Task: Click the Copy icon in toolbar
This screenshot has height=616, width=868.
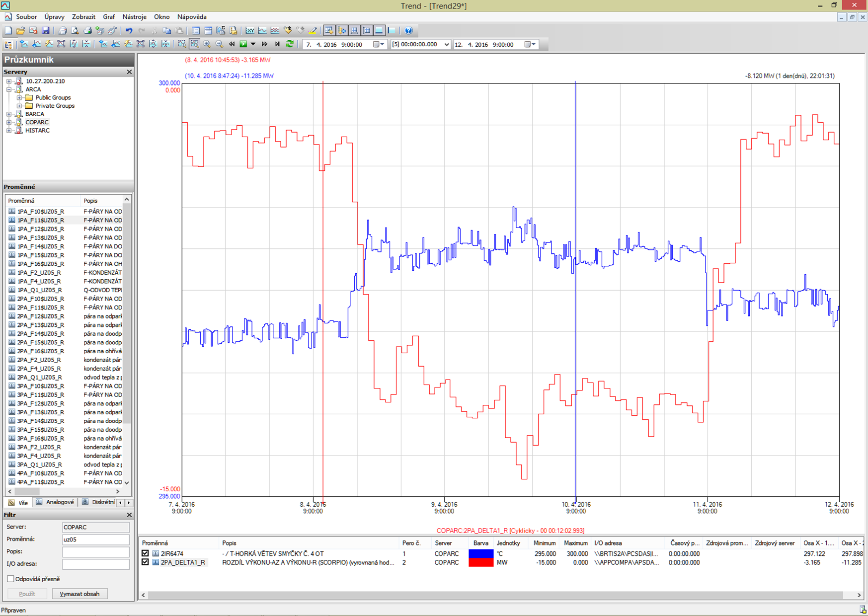Action: click(x=167, y=30)
